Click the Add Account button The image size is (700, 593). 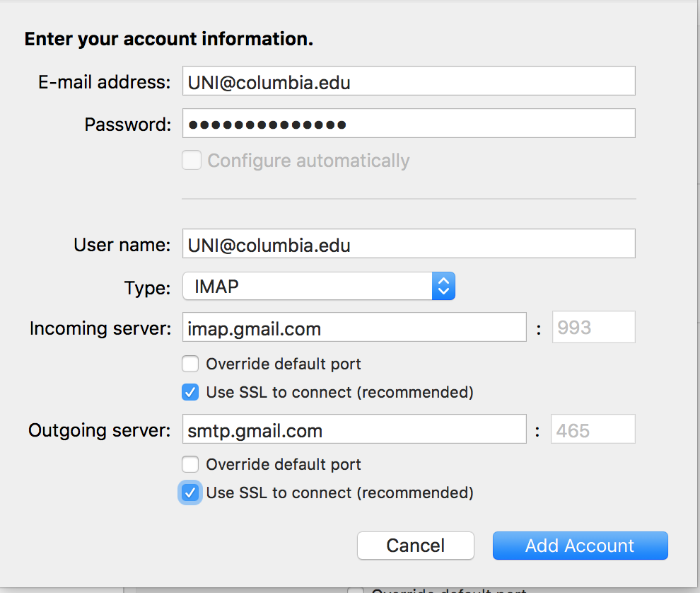581,546
